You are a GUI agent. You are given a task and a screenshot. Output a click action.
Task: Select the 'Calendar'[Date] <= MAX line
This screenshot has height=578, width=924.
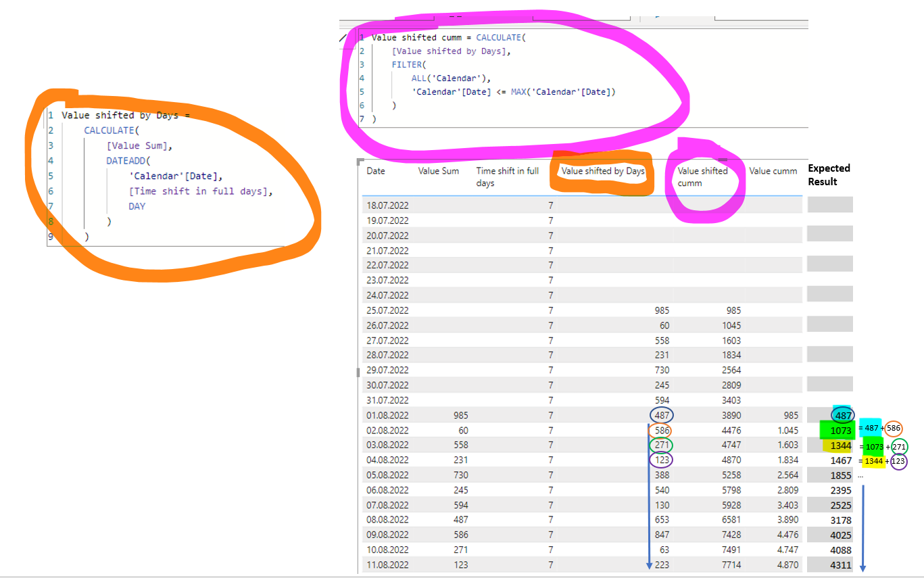pyautogui.click(x=514, y=91)
